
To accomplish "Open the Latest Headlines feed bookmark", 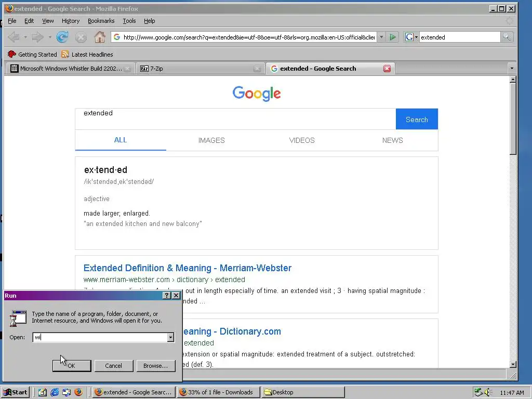I will pyautogui.click(x=87, y=54).
